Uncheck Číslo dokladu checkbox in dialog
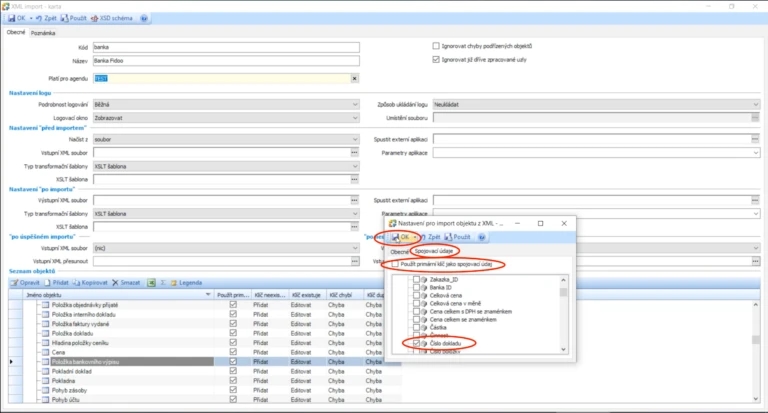The width and height of the screenshot is (768, 413). 416,343
